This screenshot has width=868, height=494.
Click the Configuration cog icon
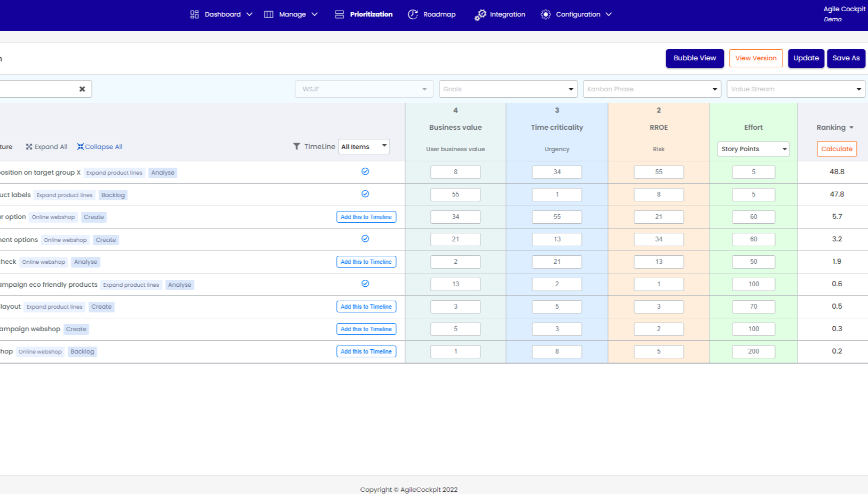546,14
